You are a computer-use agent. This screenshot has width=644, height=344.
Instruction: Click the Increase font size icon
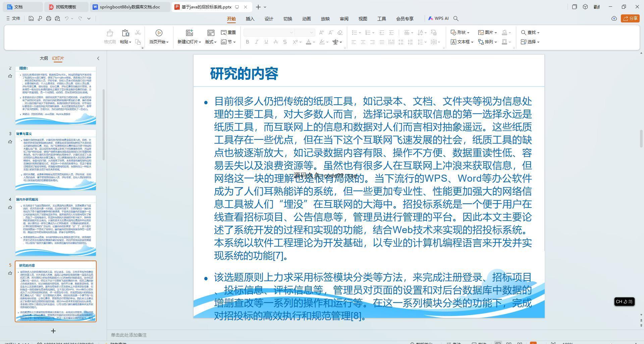tap(321, 33)
